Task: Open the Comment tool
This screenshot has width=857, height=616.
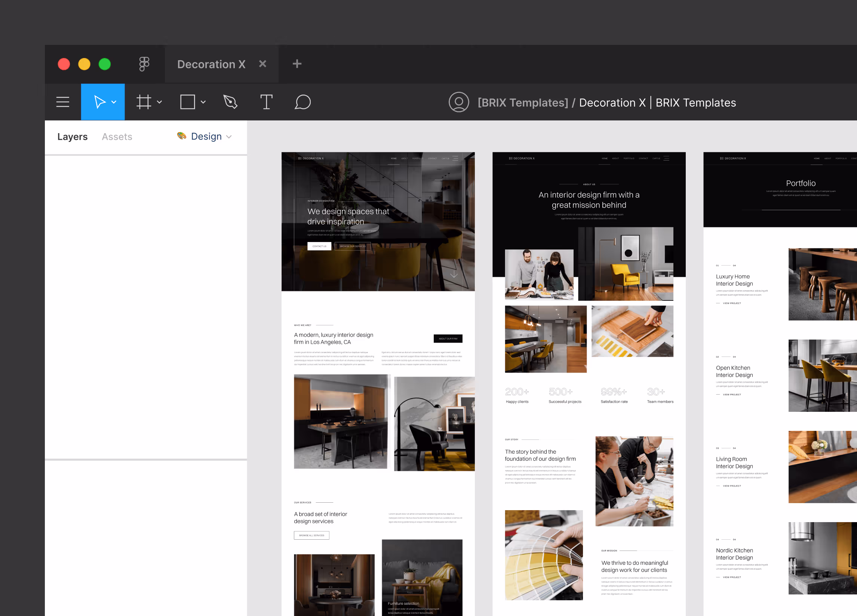Action: pos(303,102)
